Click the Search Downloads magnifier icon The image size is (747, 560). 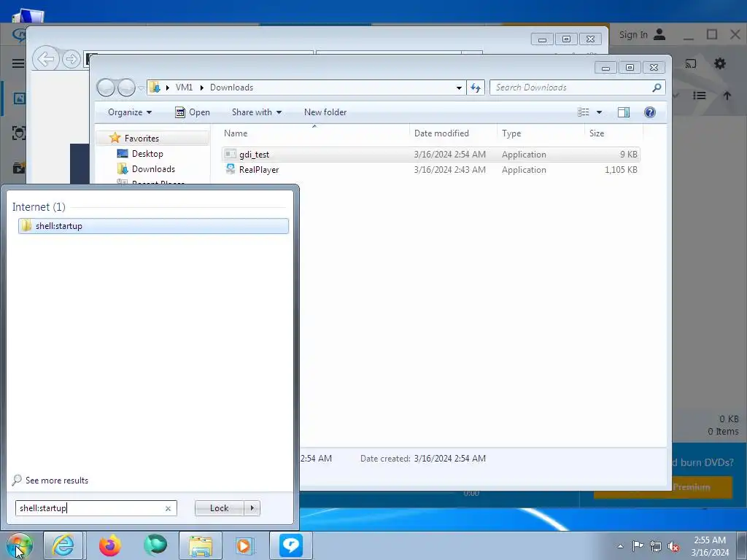pos(657,87)
